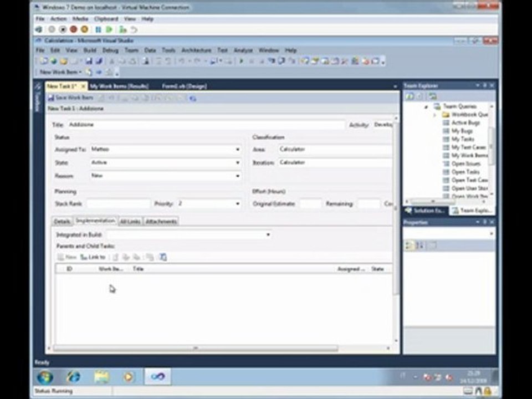Open Internet Explorer from taskbar
This screenshot has width=532, height=399.
pyautogui.click(x=73, y=377)
